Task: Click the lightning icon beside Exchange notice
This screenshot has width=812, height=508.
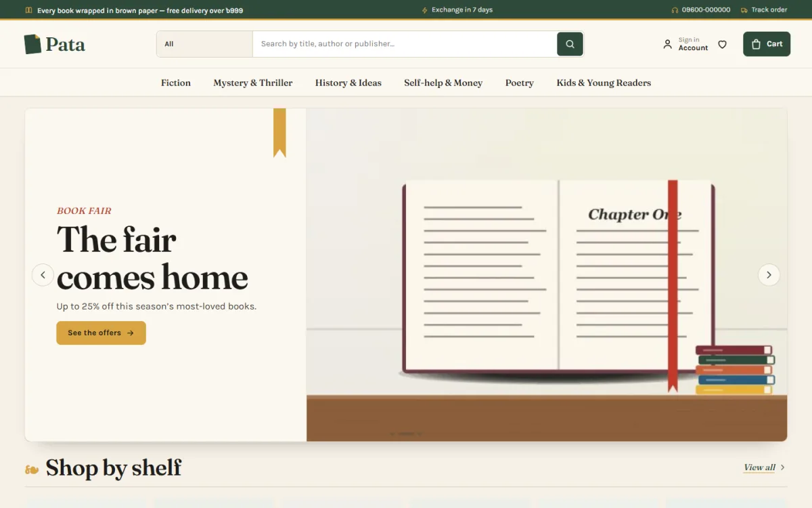Action: [x=425, y=10]
